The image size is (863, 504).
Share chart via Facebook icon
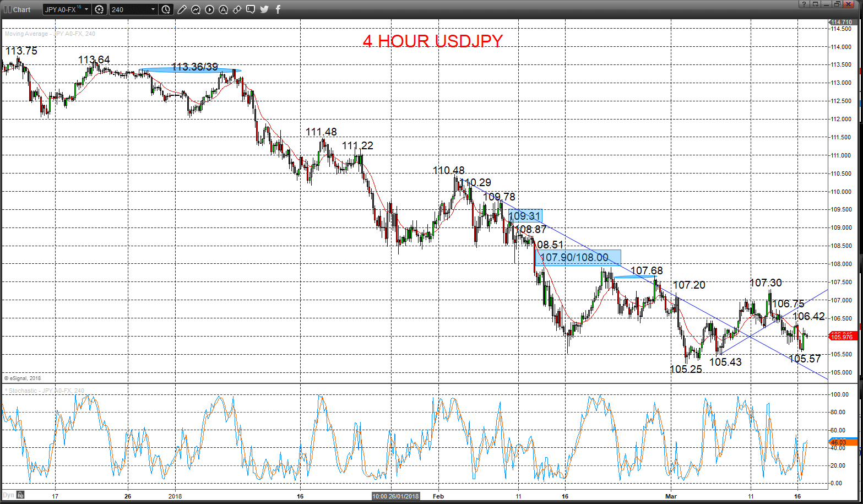(278, 9)
